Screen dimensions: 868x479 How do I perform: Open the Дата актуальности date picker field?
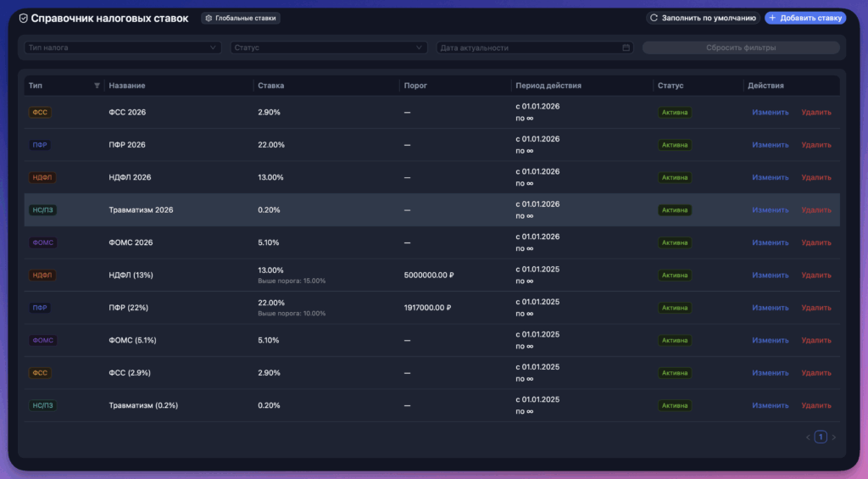pos(535,47)
